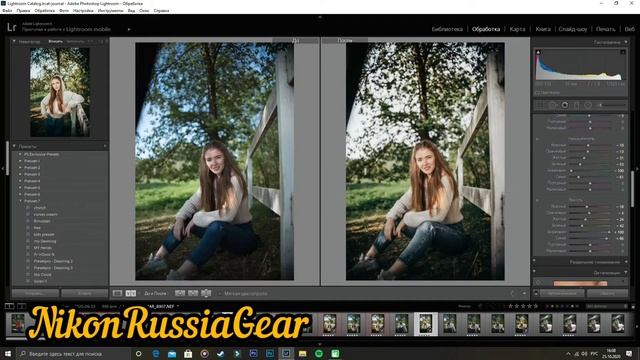Click the Copy button under presets
This screenshot has width=640, height=360.
tap(35, 293)
